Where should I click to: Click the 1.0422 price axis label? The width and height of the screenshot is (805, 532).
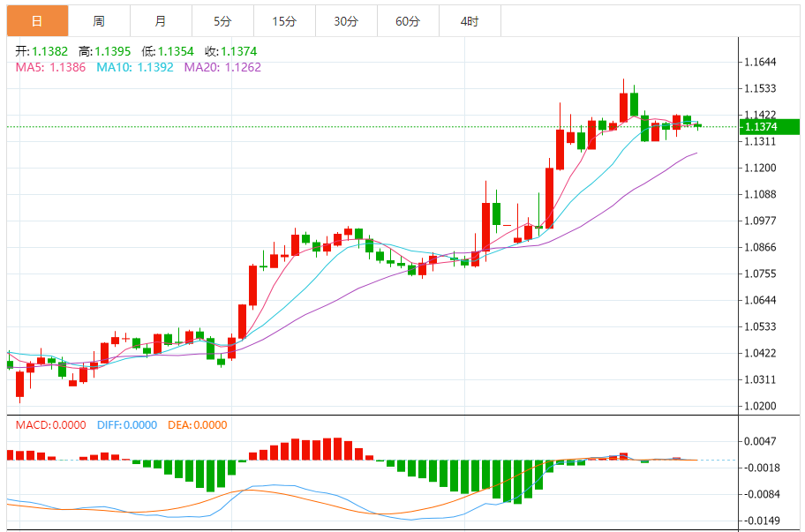(x=760, y=353)
